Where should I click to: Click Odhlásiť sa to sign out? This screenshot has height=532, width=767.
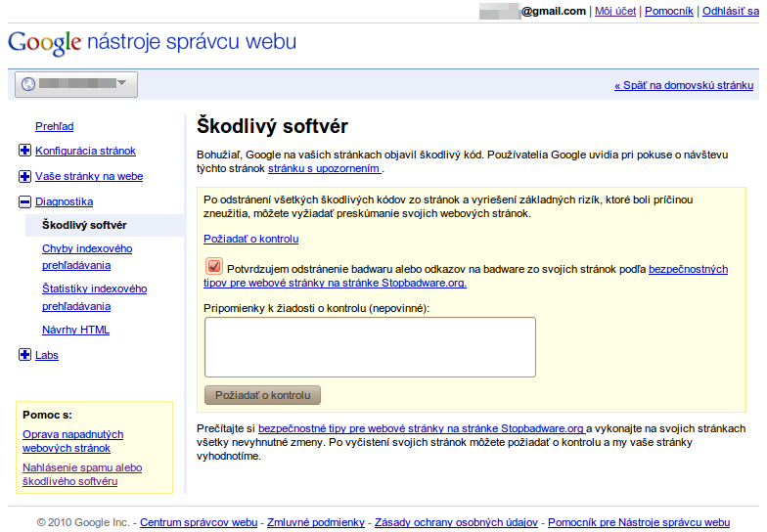pos(730,11)
